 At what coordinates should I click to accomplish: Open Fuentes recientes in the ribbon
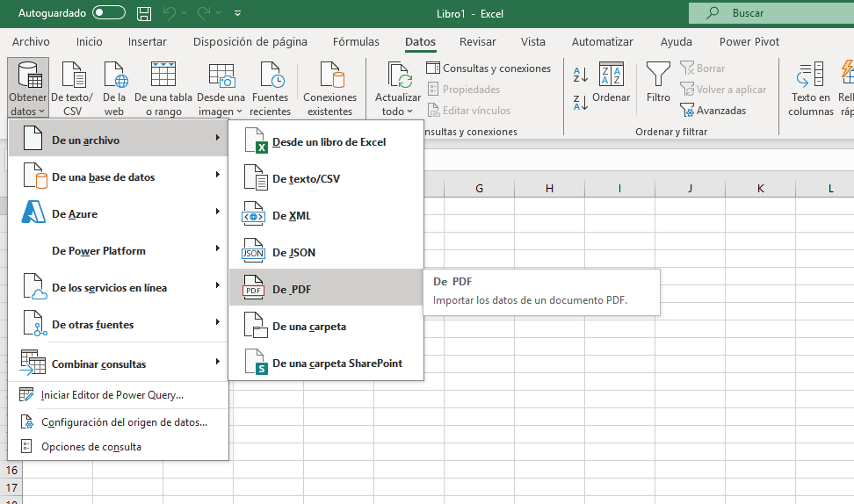pyautogui.click(x=270, y=89)
